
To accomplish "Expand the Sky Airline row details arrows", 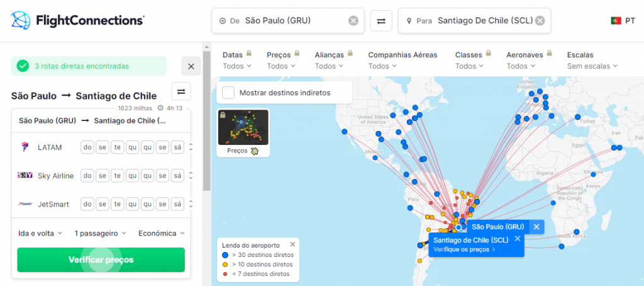I will (x=191, y=176).
